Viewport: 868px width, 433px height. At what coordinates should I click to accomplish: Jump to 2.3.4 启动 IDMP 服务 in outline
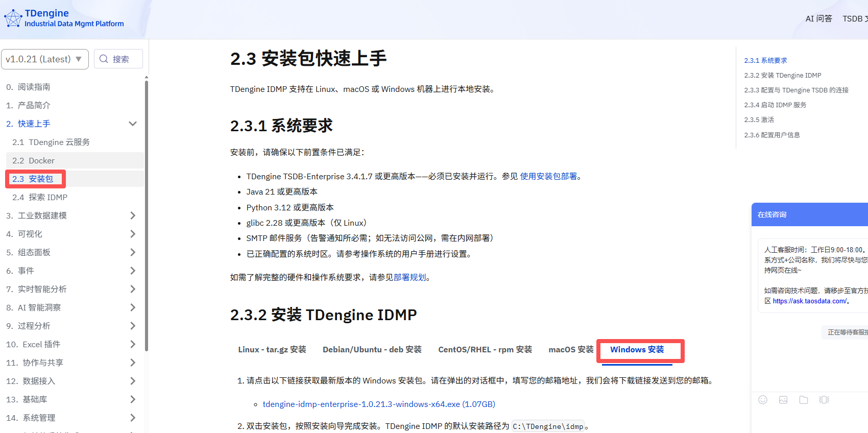click(x=775, y=105)
